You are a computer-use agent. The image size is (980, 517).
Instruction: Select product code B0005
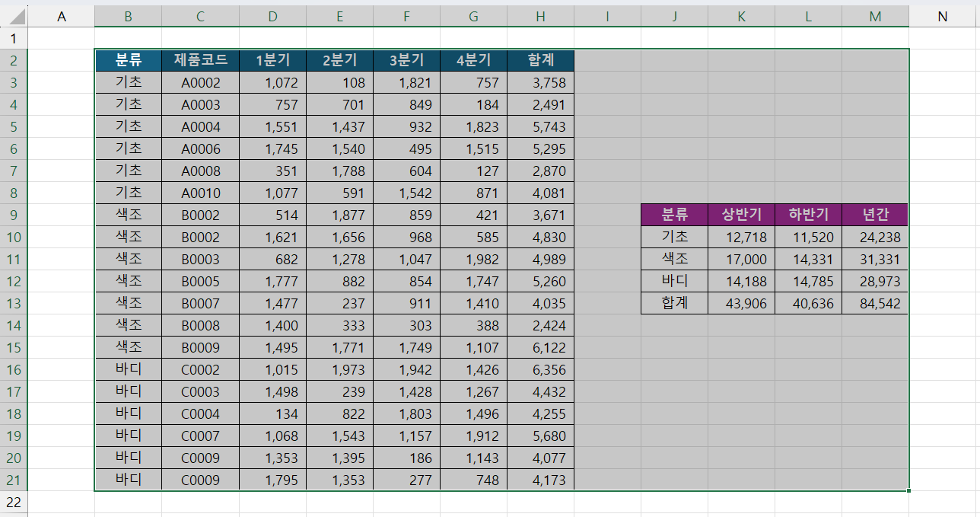click(x=200, y=281)
